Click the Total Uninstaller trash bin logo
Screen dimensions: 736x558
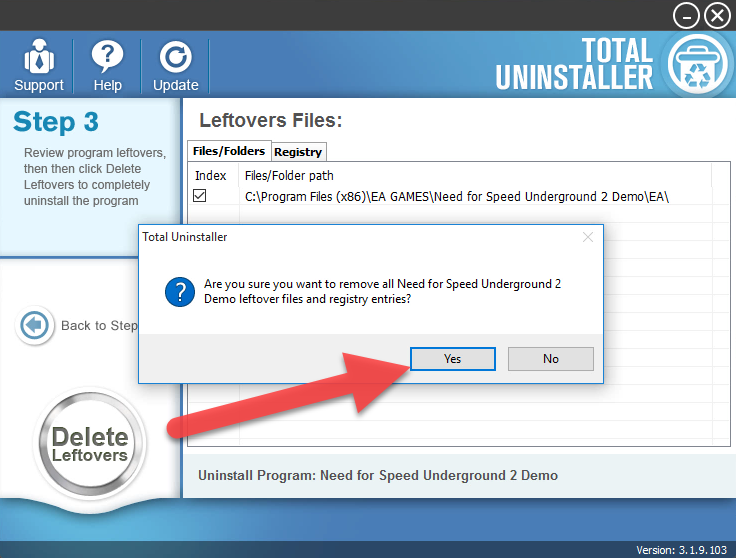click(x=697, y=65)
